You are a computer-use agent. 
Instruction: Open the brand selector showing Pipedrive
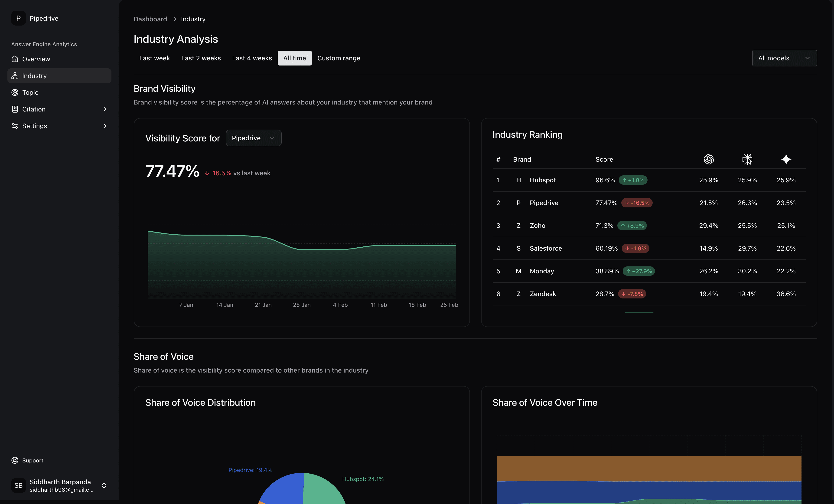(254, 138)
